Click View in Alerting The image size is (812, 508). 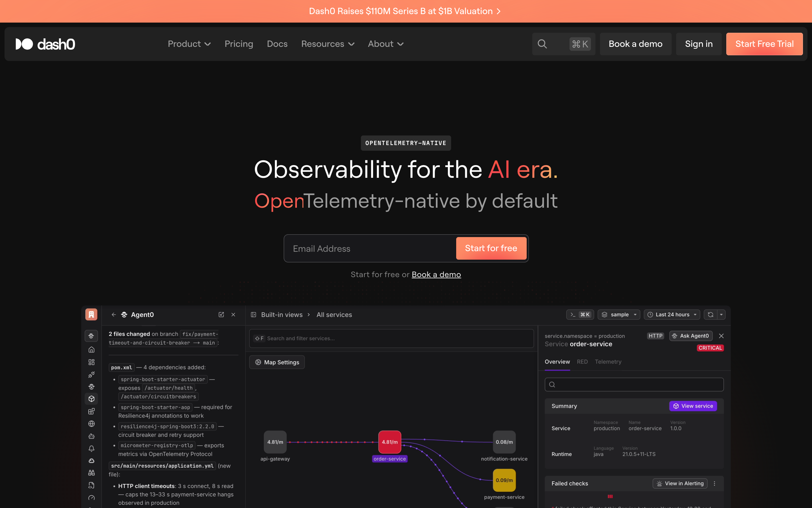680,483
